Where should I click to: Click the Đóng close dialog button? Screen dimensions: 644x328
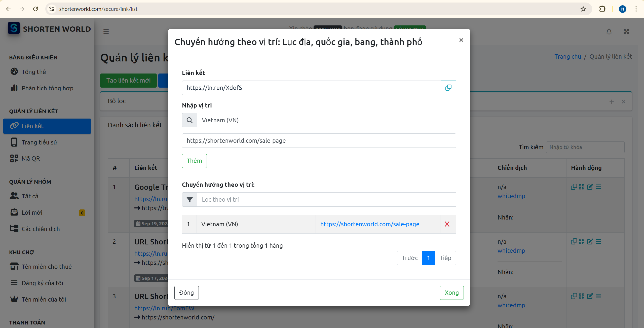186,293
